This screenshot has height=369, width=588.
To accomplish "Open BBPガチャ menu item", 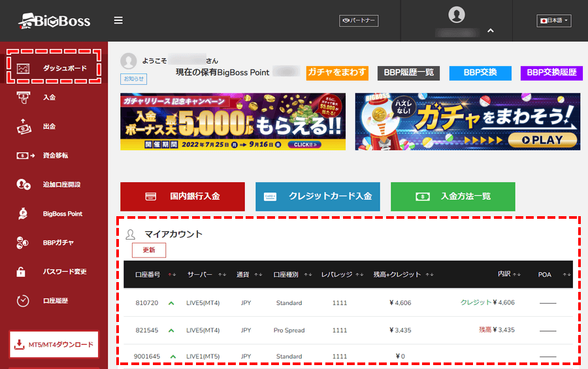I will point(58,242).
